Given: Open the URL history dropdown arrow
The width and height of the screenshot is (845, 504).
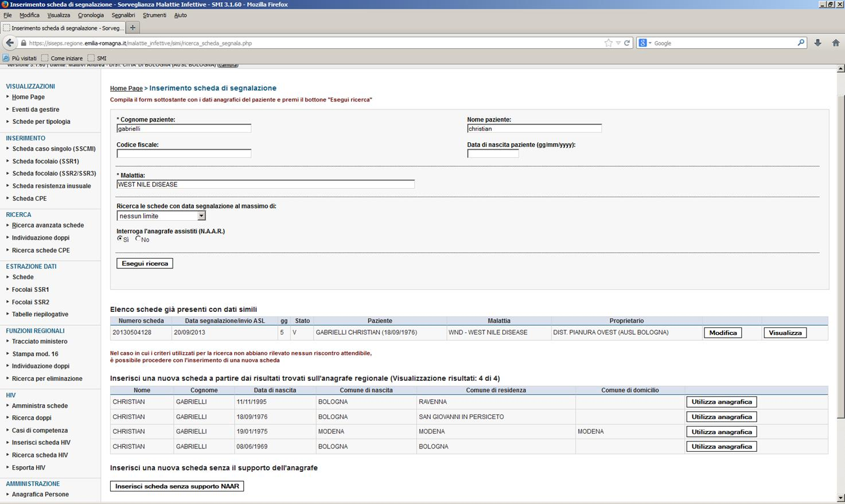Looking at the screenshot, I should 618,43.
